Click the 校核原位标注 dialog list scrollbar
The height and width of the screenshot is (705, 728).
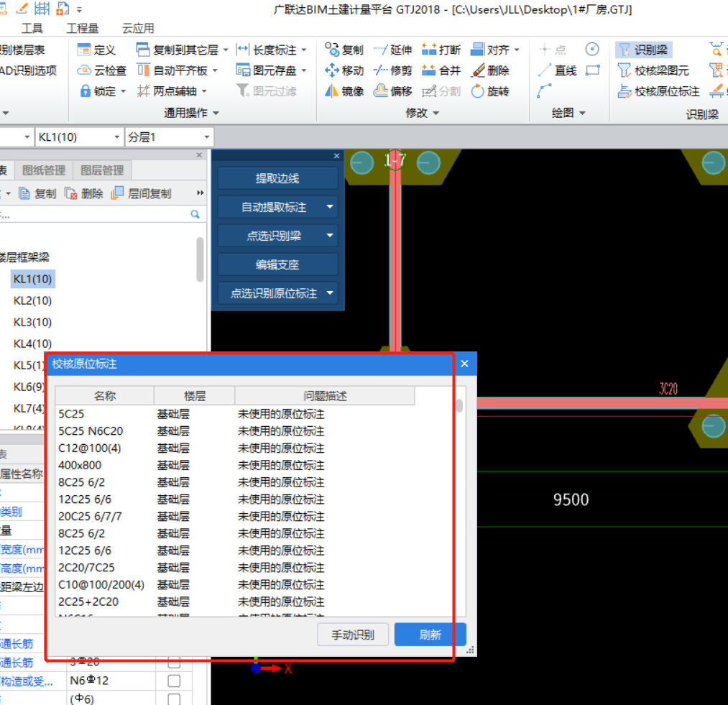(x=459, y=405)
